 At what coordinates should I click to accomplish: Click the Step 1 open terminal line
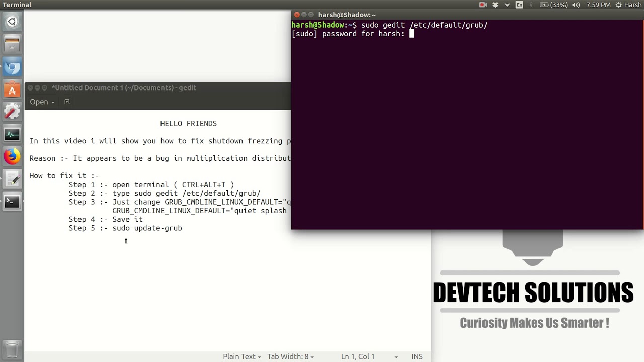point(151,185)
